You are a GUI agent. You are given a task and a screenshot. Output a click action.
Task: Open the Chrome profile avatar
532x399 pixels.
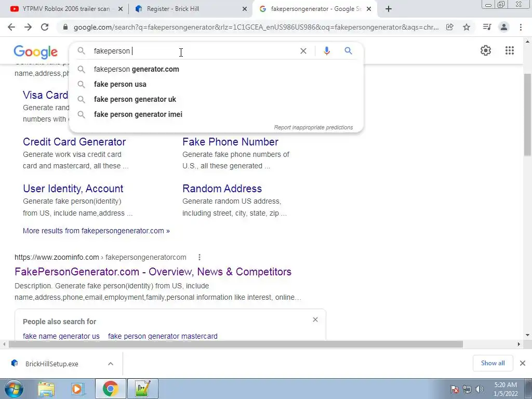click(x=504, y=27)
